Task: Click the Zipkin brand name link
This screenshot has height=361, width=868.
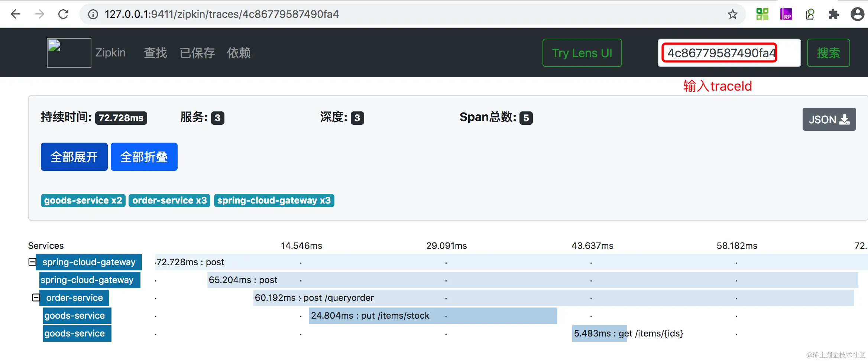Action: 110,53
